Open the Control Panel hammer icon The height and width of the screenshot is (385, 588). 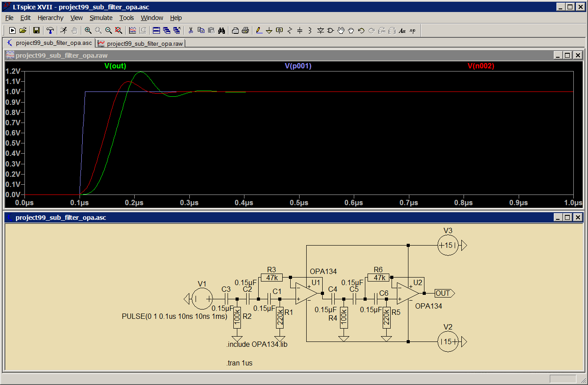point(50,30)
